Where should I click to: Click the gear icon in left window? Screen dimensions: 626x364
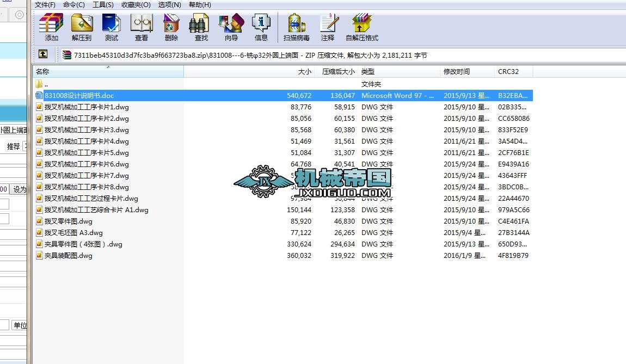(x=19, y=15)
